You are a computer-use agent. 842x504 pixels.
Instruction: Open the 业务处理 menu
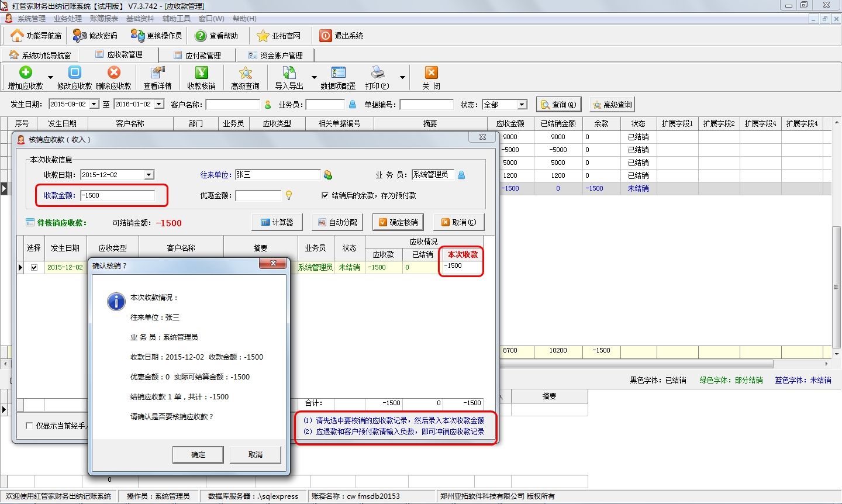coord(68,19)
